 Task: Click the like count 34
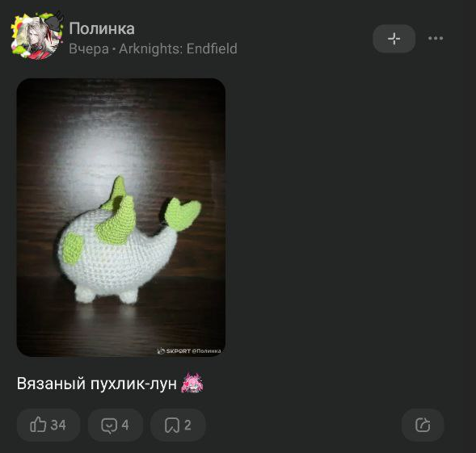tap(58, 425)
